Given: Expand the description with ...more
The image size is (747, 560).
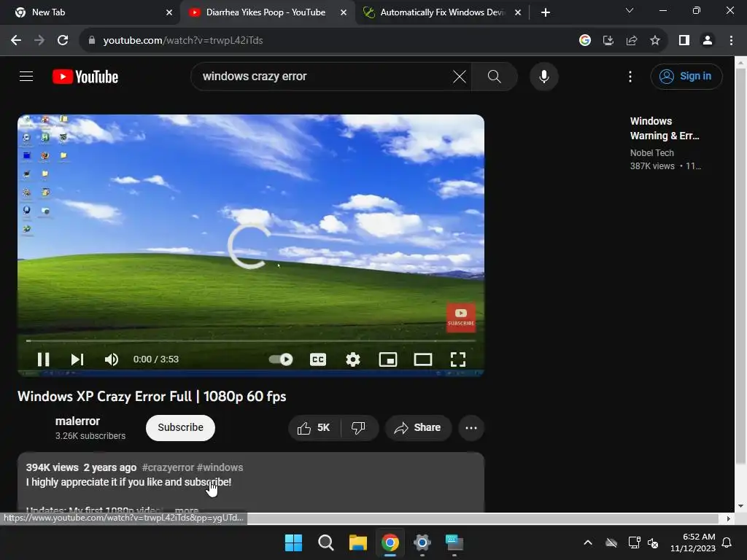Looking at the screenshot, I should [187, 510].
